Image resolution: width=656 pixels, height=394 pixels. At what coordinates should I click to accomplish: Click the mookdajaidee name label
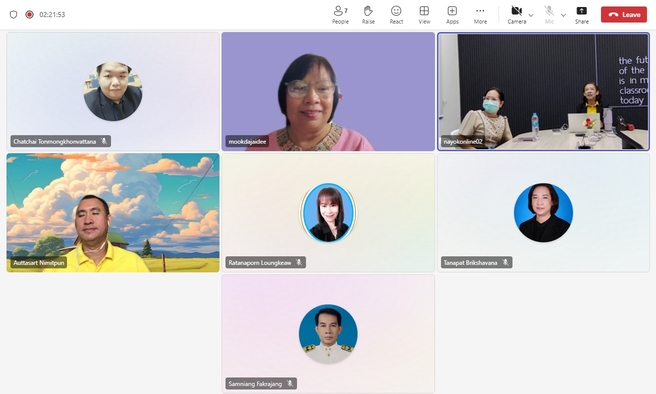(247, 141)
